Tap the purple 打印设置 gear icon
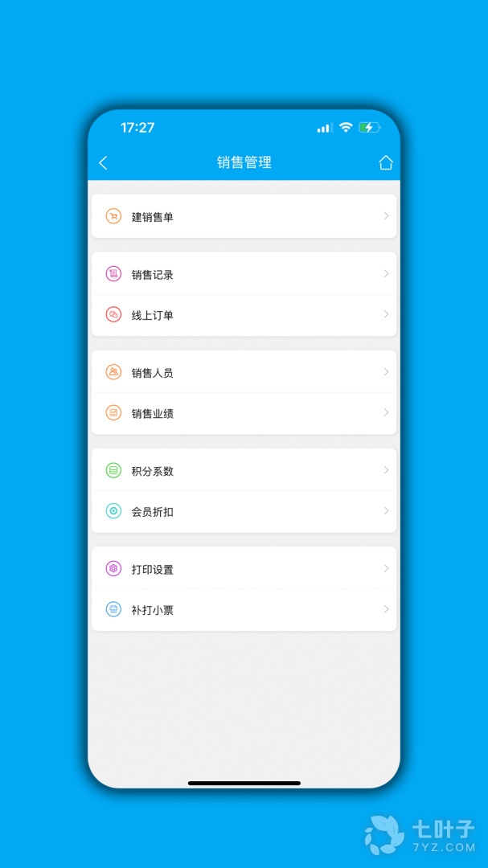488x868 pixels. click(x=113, y=569)
